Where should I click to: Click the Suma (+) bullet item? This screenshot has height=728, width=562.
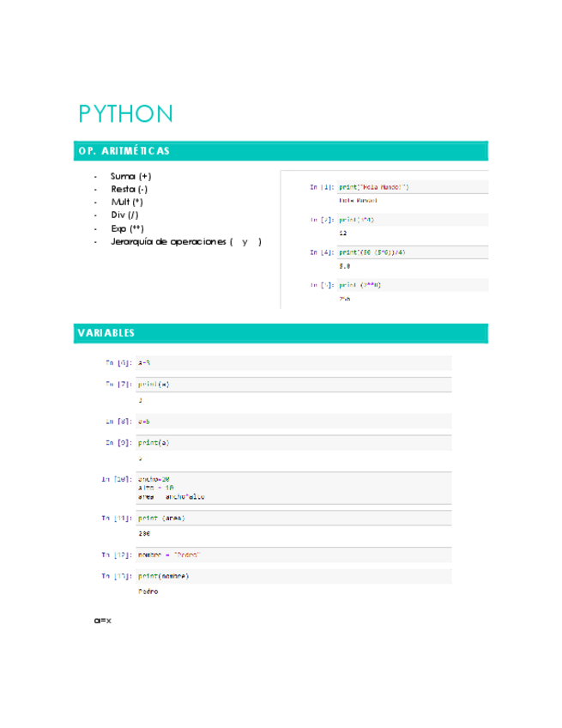tap(131, 177)
